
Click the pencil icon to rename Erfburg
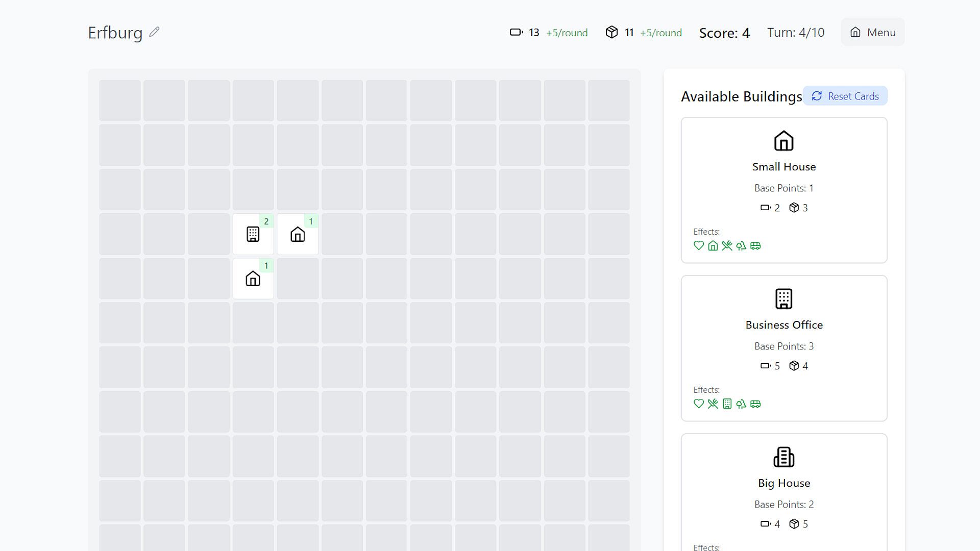154,32
